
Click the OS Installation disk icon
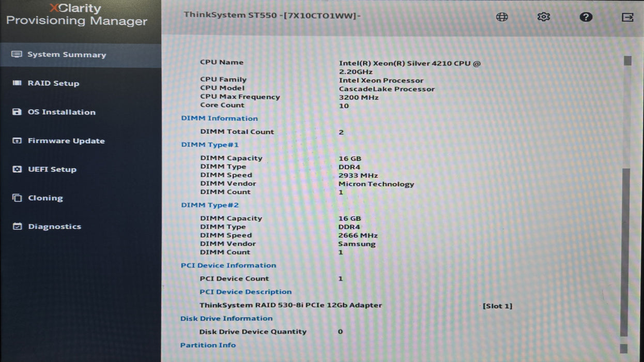coord(17,112)
